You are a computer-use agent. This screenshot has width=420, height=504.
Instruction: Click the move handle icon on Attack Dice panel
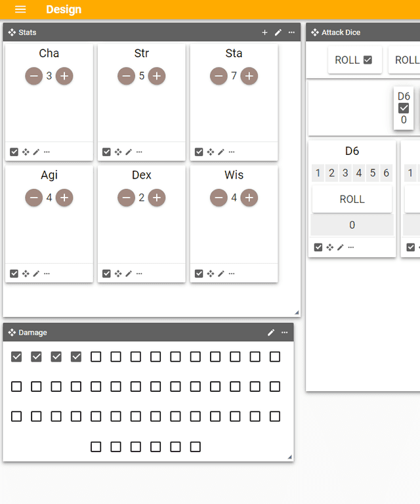tap(315, 32)
